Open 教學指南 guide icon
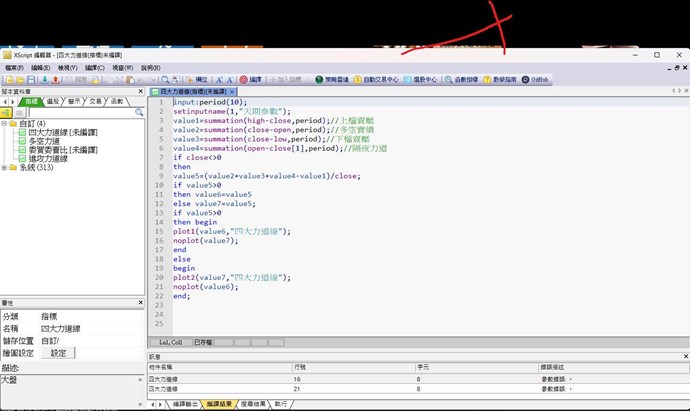 point(505,79)
